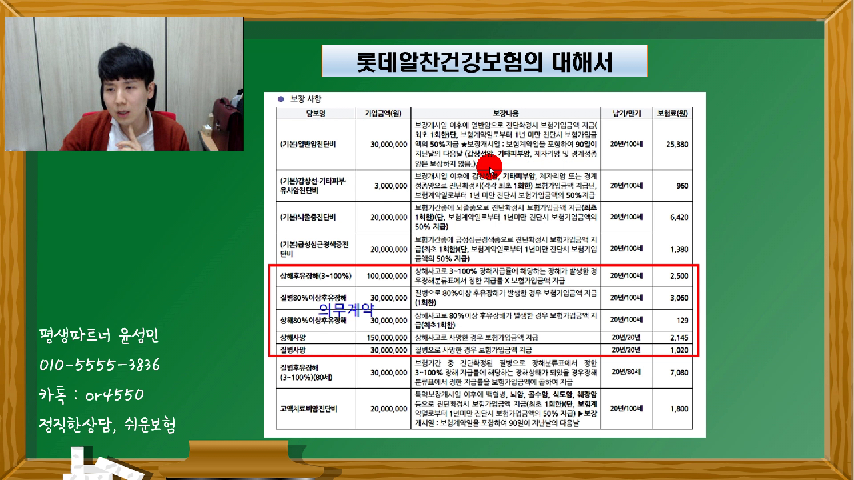Click the 카톡 : or4550 contact text
This screenshot has height=480, width=854.
92,394
